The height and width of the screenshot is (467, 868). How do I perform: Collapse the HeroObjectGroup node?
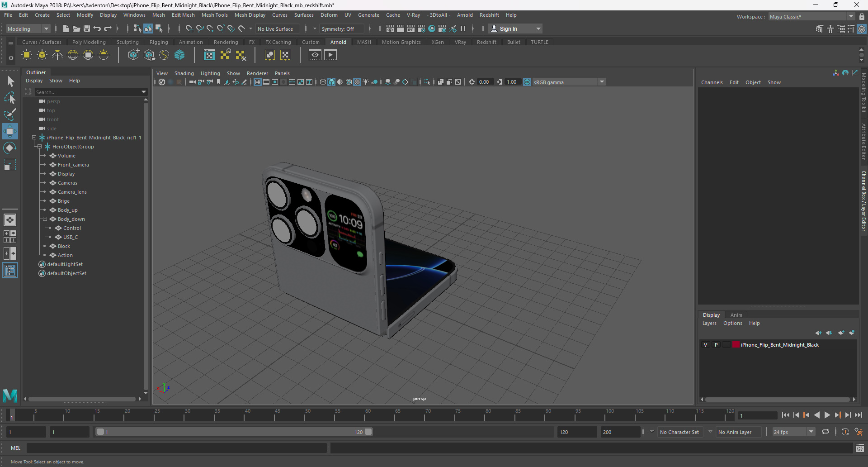pos(40,147)
